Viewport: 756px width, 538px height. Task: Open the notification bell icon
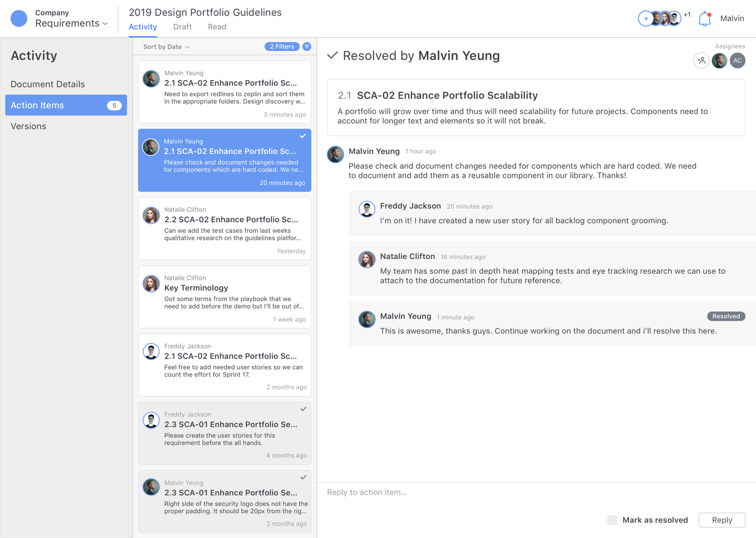[705, 19]
